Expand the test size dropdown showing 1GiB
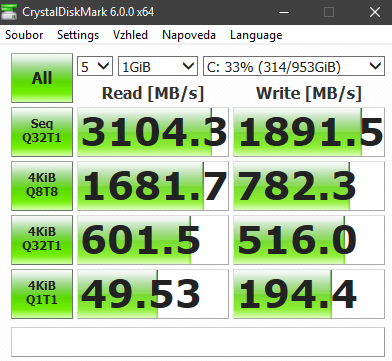 pyautogui.click(x=158, y=66)
